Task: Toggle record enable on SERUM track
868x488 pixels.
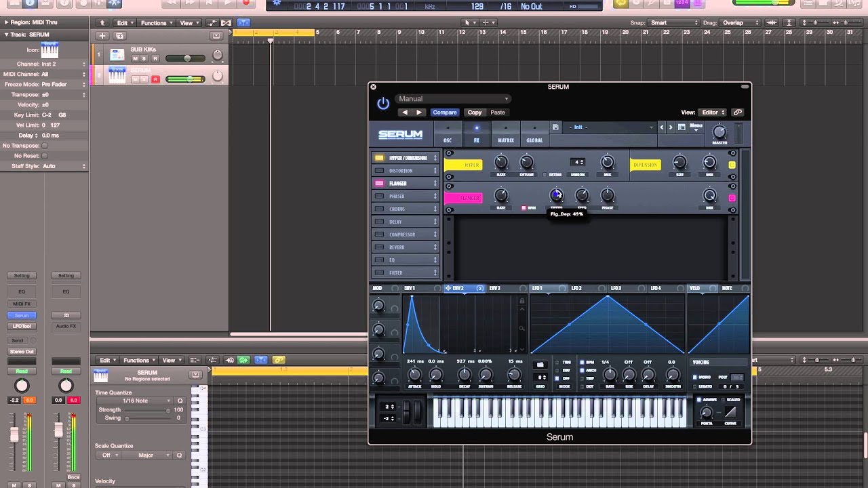Action: (155, 79)
